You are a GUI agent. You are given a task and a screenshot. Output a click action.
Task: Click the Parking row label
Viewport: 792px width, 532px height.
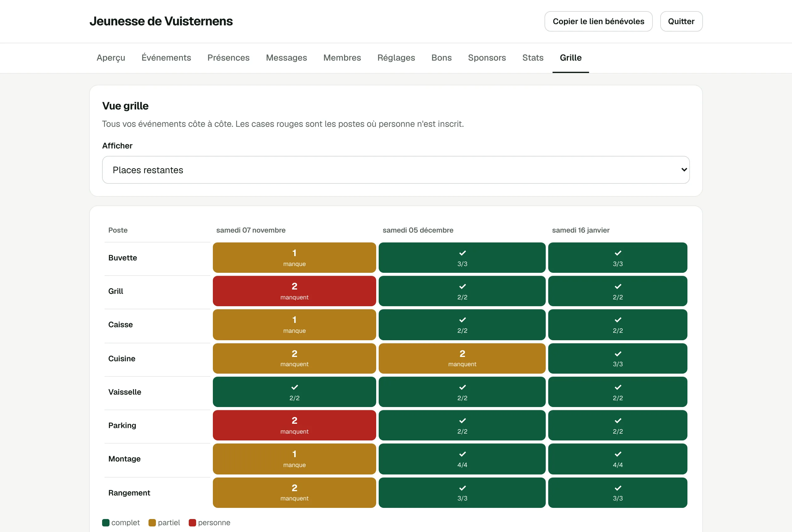pyautogui.click(x=122, y=426)
